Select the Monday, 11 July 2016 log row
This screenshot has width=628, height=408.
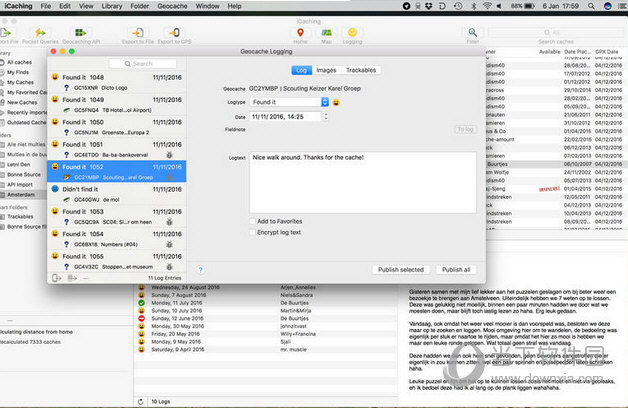(264, 303)
